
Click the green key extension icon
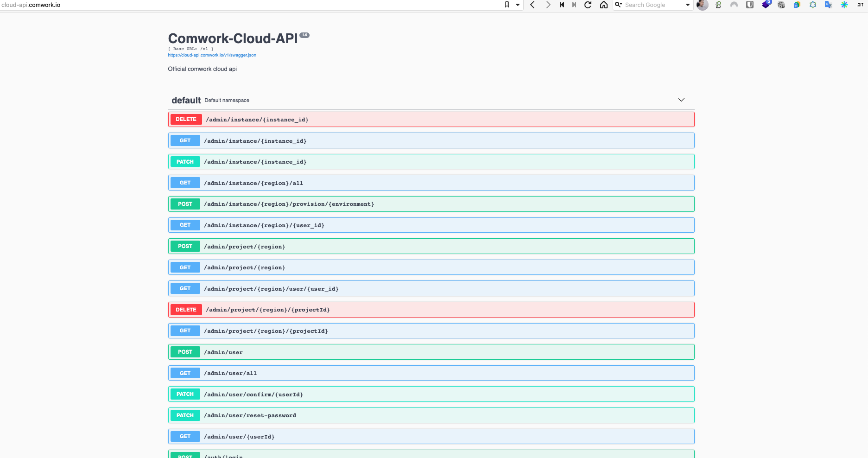pyautogui.click(x=718, y=5)
